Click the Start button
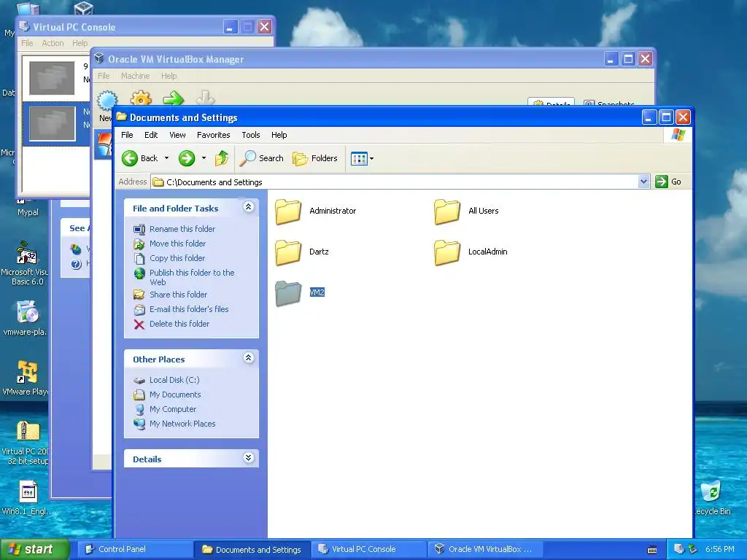Image resolution: width=747 pixels, height=560 pixels. 34,549
